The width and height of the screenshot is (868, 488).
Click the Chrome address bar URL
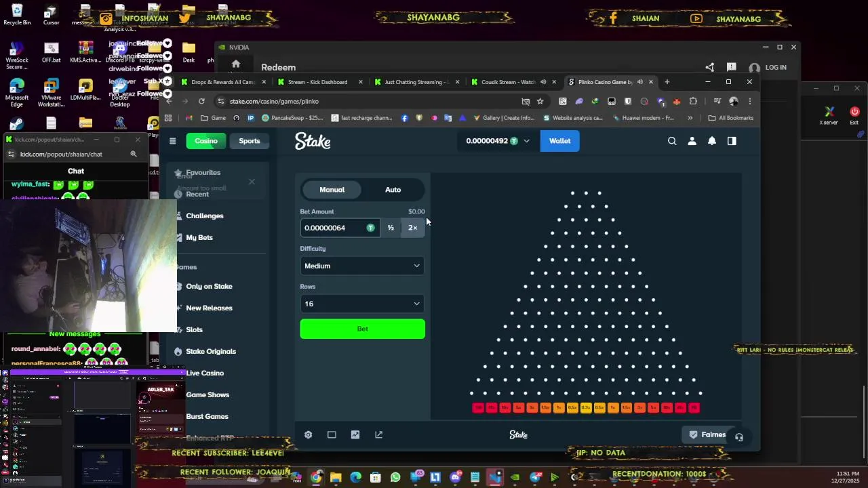pos(274,101)
